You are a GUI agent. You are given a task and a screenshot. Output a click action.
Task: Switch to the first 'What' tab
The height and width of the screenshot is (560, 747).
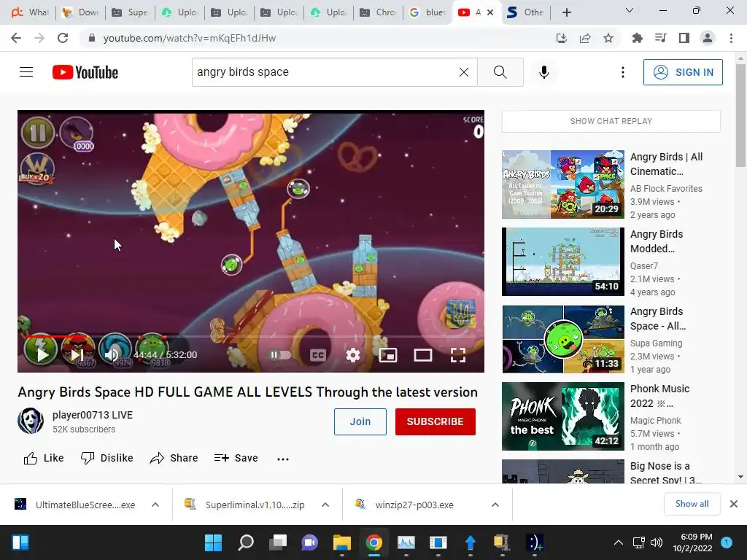pos(31,12)
